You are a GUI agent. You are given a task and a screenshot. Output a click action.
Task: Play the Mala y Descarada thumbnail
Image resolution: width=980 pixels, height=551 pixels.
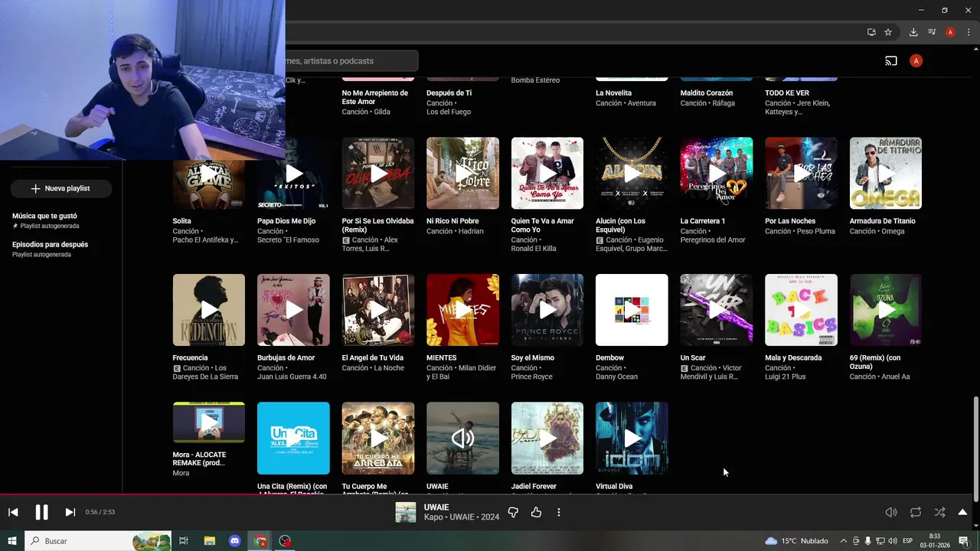801,310
